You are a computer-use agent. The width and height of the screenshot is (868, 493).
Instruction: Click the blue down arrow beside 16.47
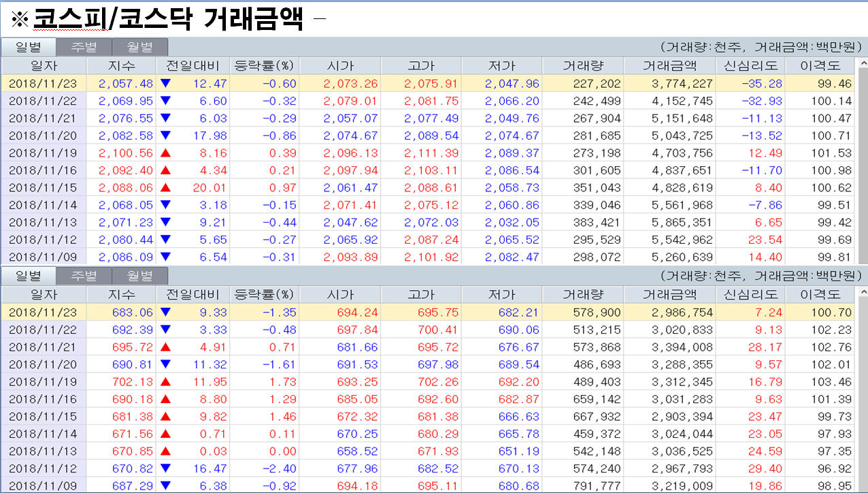pos(165,468)
